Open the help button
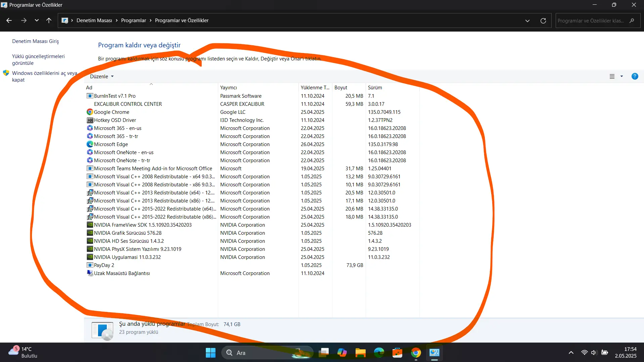The height and width of the screenshot is (362, 644). pyautogui.click(x=635, y=77)
